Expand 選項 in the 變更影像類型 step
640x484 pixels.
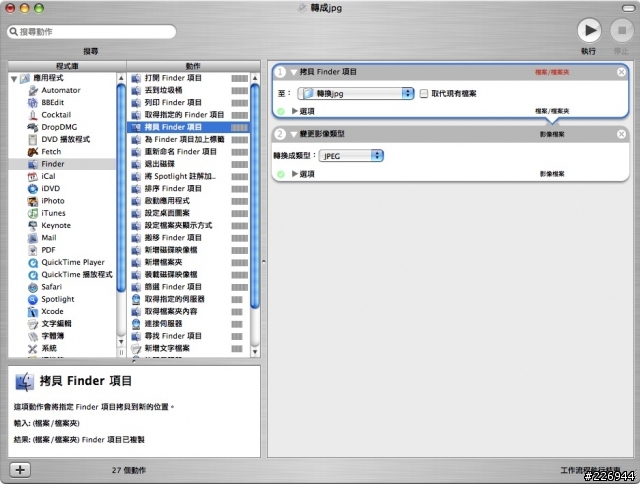coord(295,174)
